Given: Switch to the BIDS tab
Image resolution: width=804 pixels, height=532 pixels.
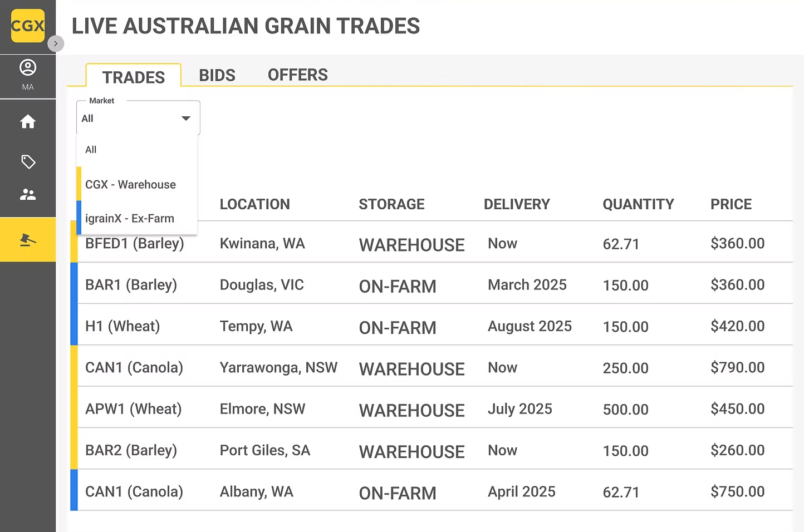Looking at the screenshot, I should coord(217,75).
